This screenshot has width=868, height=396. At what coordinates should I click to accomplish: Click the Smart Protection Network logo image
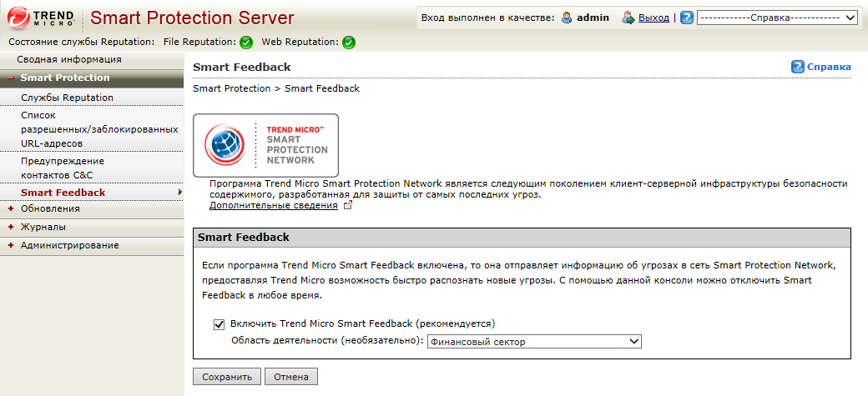click(265, 145)
